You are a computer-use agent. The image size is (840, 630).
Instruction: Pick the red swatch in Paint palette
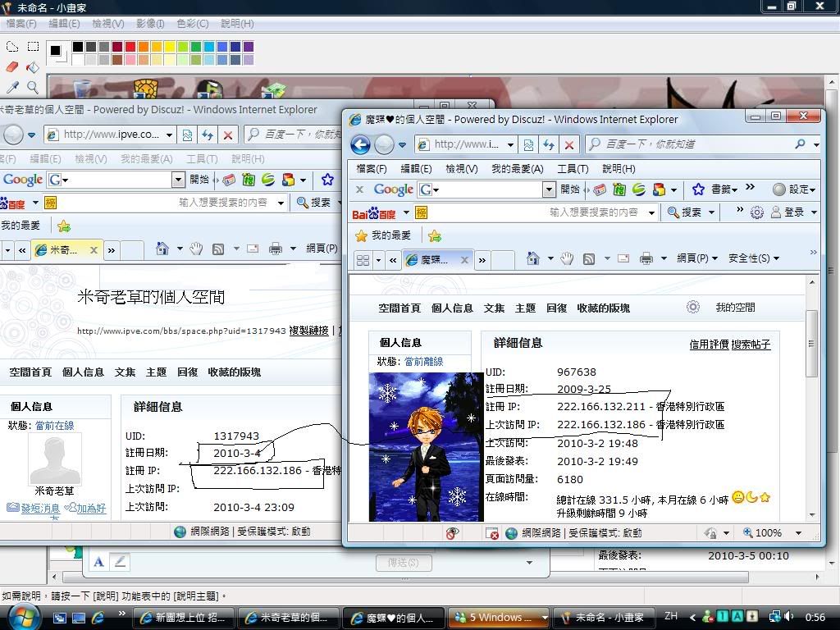point(131,48)
